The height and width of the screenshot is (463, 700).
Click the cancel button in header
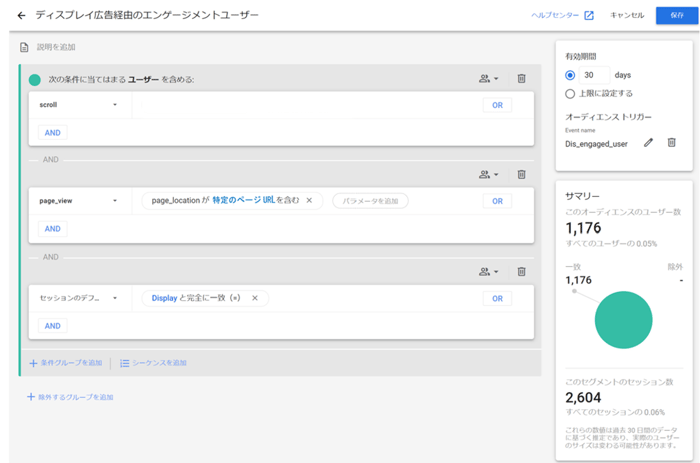click(627, 15)
